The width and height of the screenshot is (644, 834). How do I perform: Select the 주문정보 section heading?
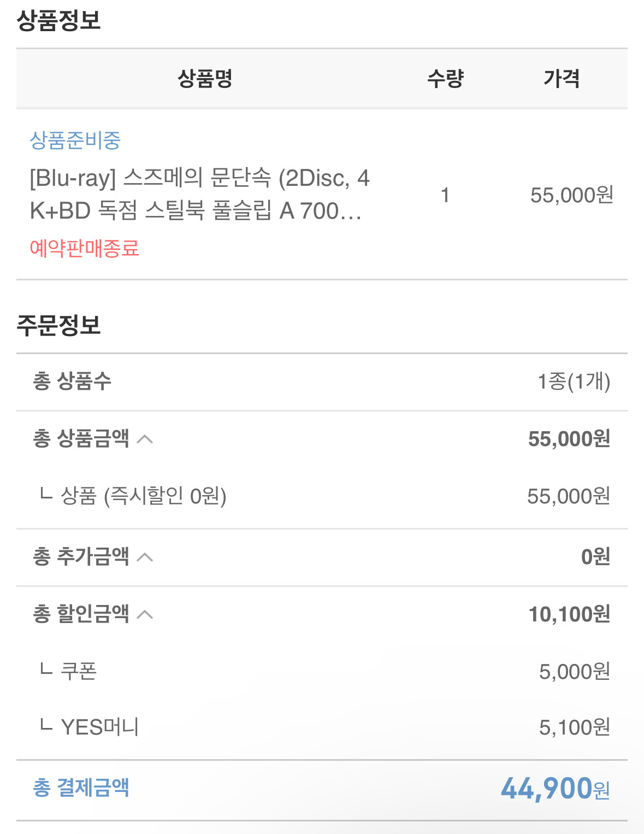click(x=59, y=325)
